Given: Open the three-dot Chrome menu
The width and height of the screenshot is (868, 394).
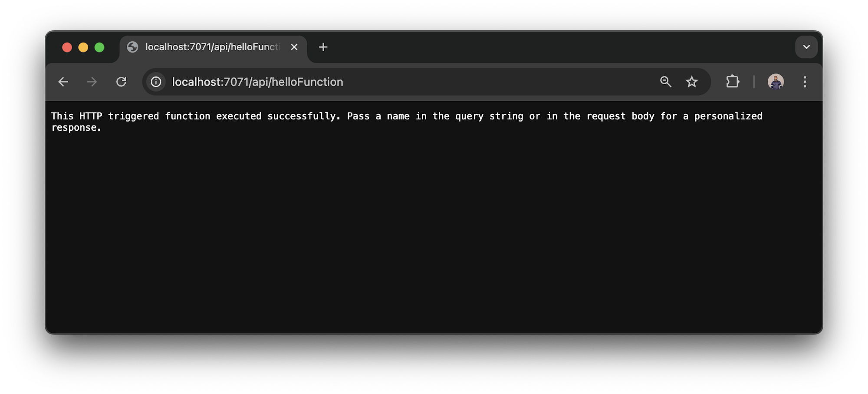Looking at the screenshot, I should (x=805, y=82).
